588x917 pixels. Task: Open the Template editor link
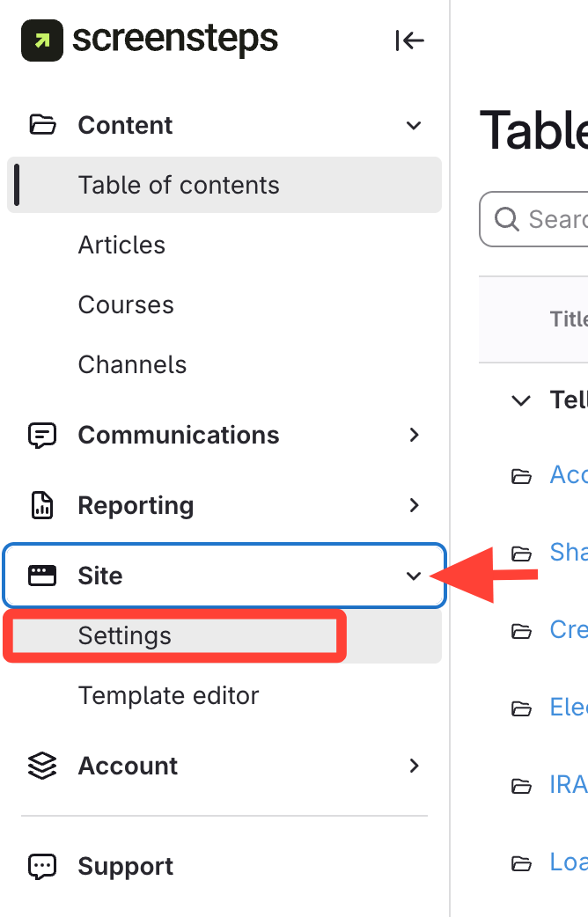(x=168, y=695)
